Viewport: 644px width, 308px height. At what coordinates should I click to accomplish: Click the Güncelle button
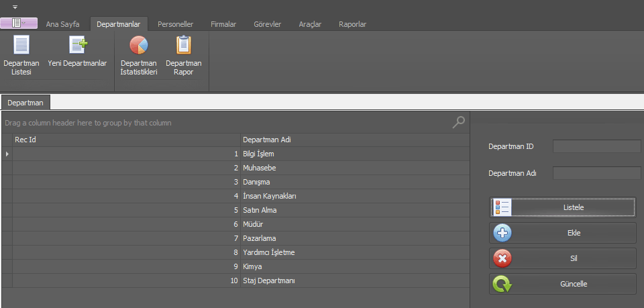(563, 284)
